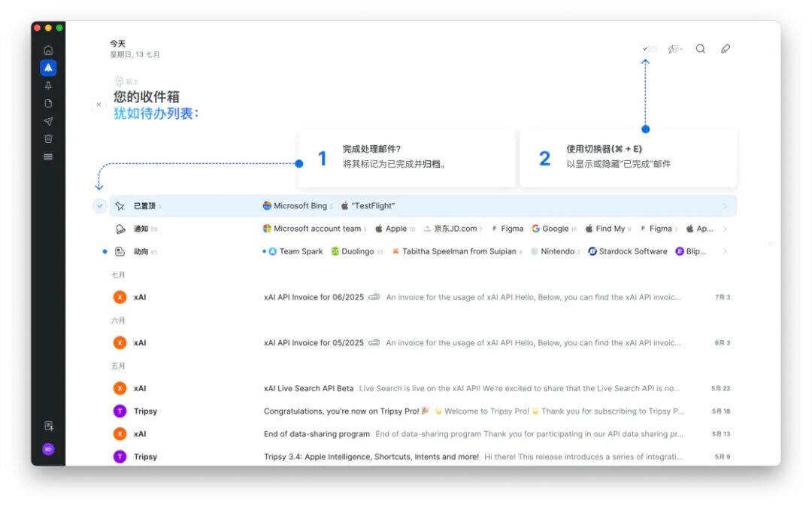Click the document-with-pen icon at sidebar bottom
The width and height of the screenshot is (812, 507).
pos(49,426)
